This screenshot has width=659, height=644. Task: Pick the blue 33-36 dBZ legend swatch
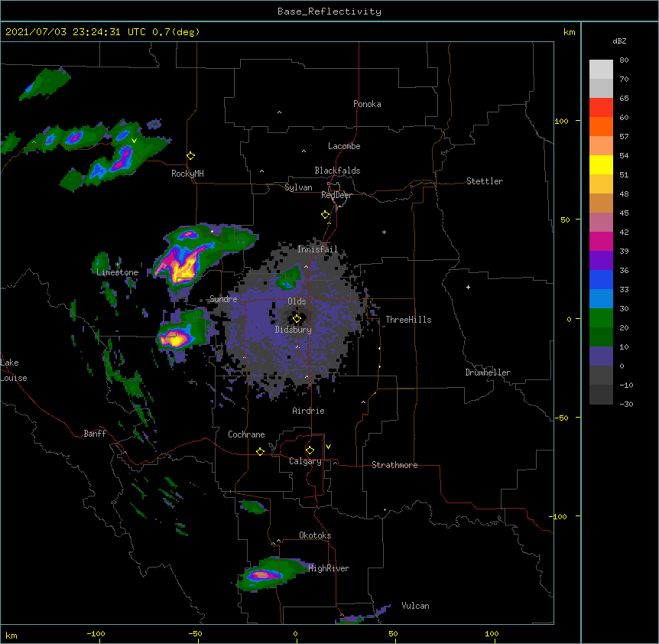(x=601, y=279)
